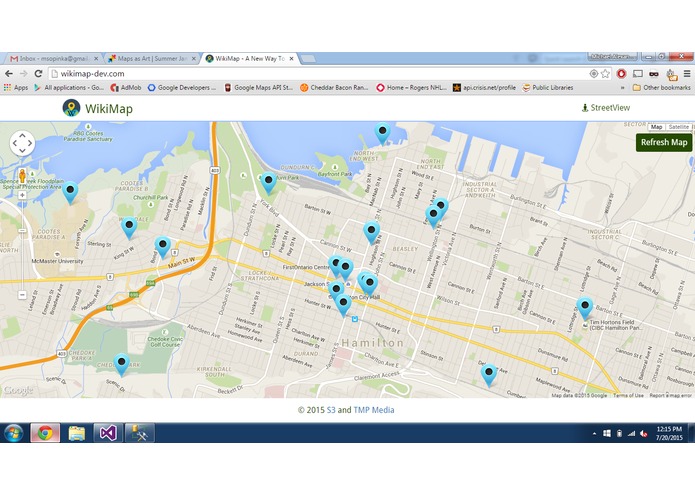This screenshot has width=695, height=494.
Task: Open the api.crisis.net/profile bookmark
Action: click(484, 88)
